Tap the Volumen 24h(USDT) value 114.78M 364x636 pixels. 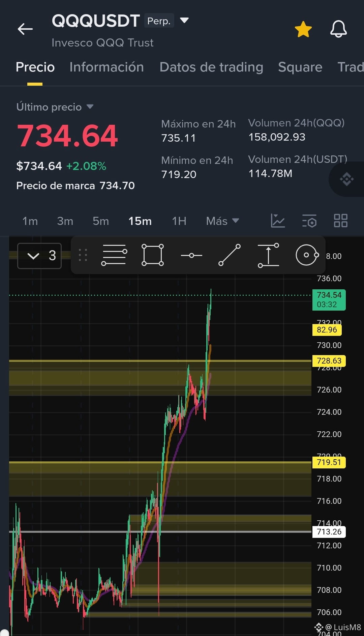(x=270, y=174)
